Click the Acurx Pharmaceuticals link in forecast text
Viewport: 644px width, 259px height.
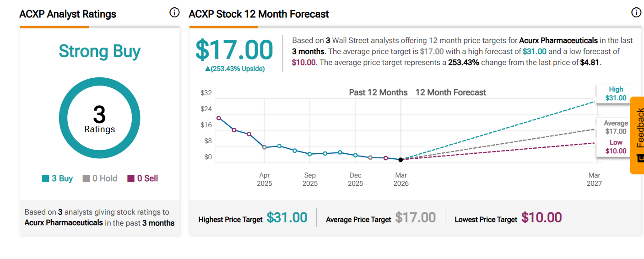(x=558, y=40)
